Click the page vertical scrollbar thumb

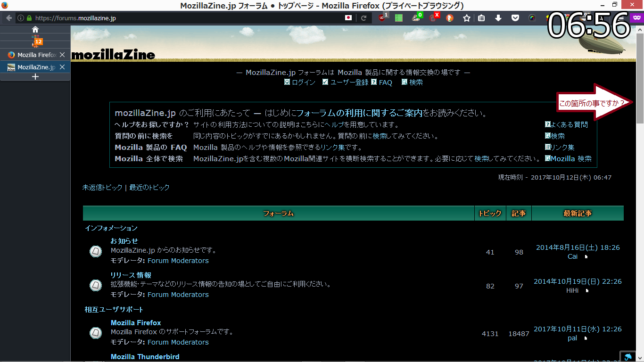[640, 78]
